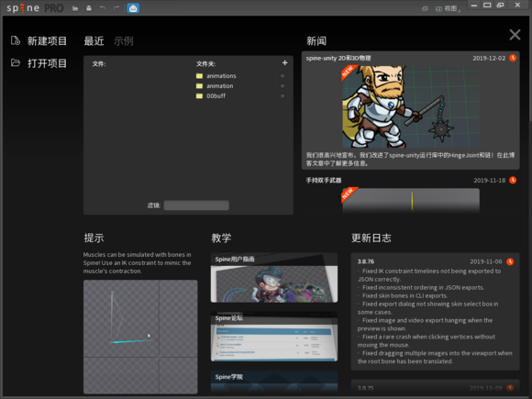The image size is (532, 399).
Task: Click the restore window button
Action: (500, 6)
